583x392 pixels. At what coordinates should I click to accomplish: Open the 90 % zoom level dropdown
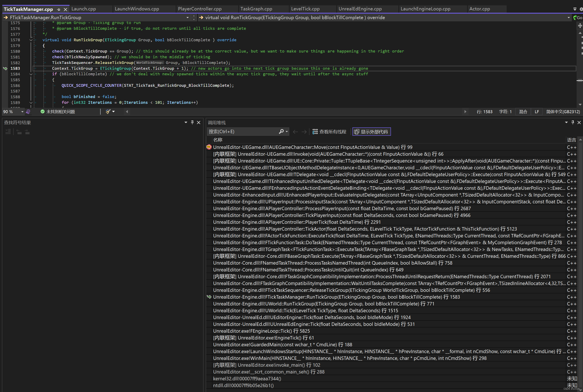click(x=22, y=112)
